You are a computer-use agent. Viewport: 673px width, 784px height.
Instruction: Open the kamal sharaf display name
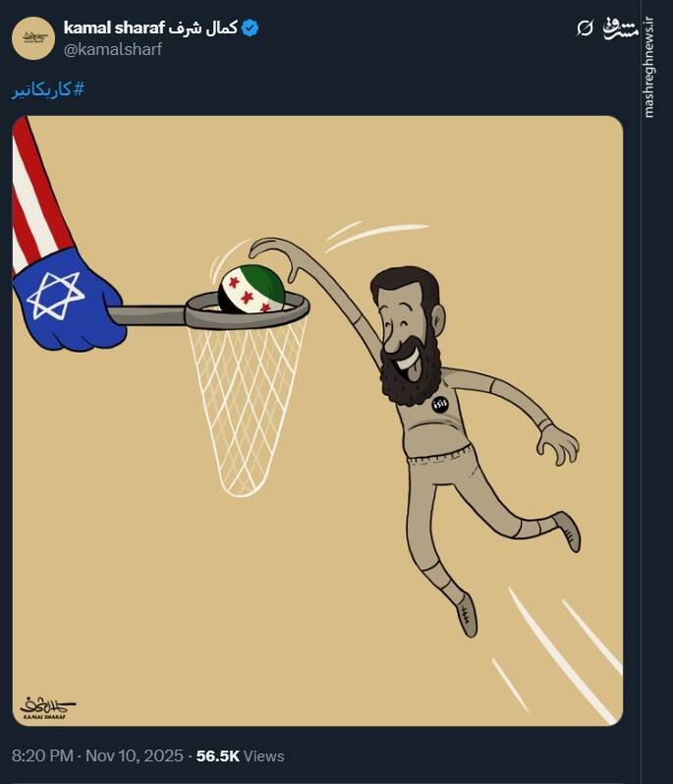(x=150, y=28)
